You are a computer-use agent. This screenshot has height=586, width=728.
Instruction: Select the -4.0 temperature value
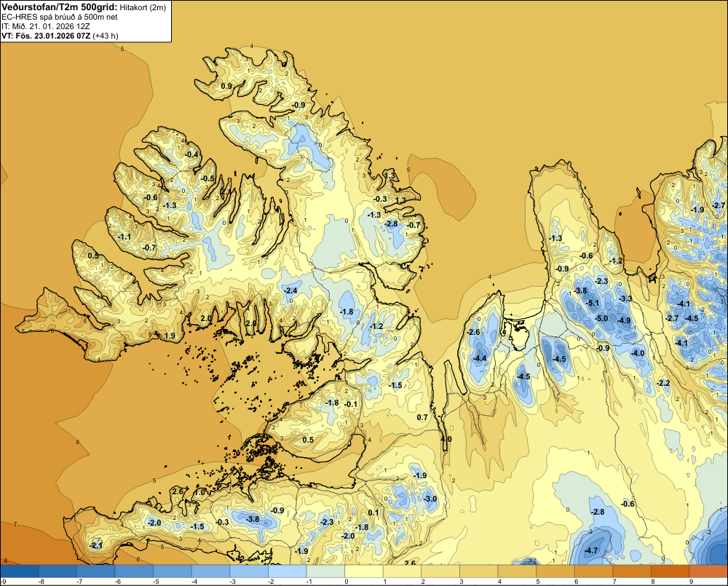[x=638, y=353]
